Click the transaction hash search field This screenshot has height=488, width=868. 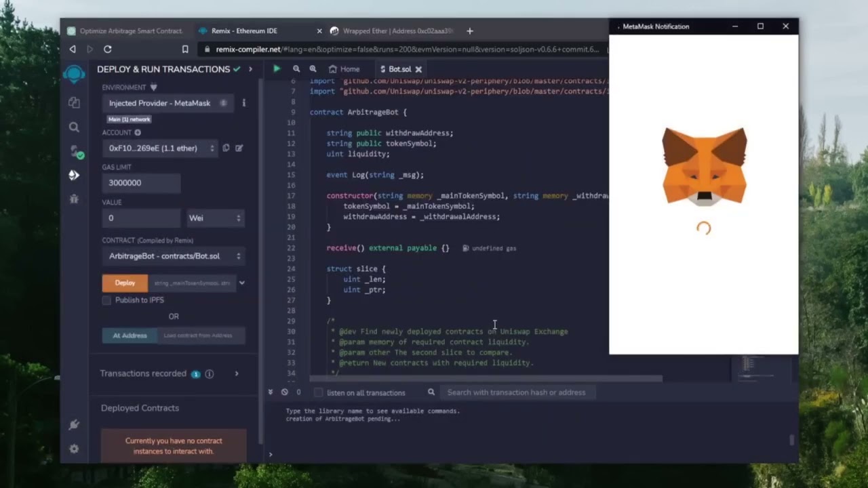point(517,392)
